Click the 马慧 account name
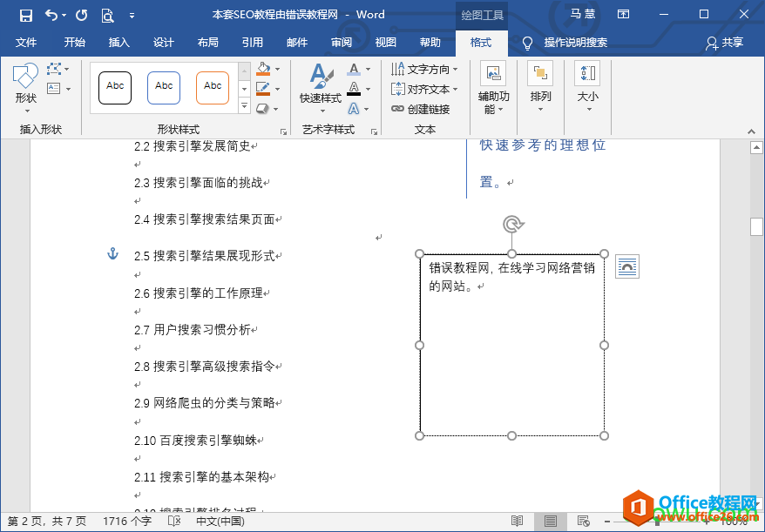 pos(583,14)
